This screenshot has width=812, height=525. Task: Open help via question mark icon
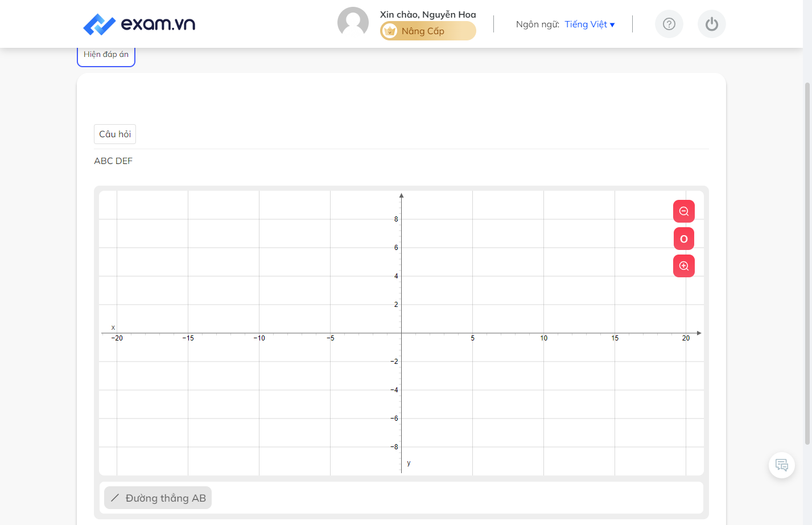pyautogui.click(x=669, y=24)
